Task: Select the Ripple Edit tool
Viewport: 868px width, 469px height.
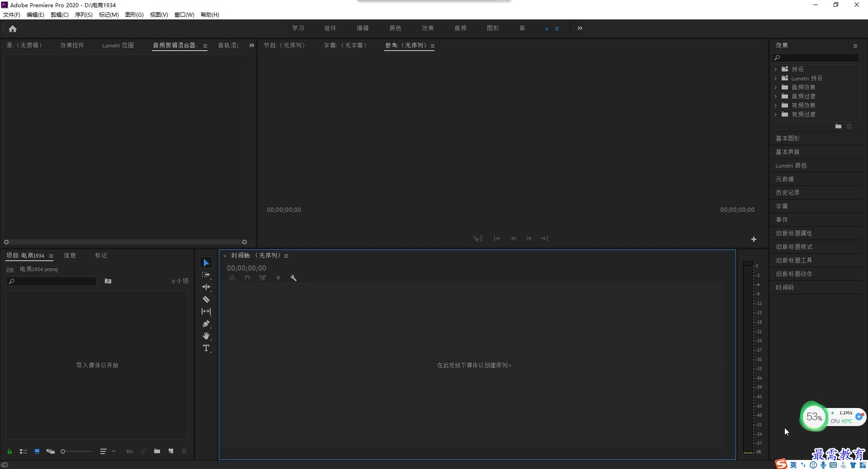Action: 206,287
